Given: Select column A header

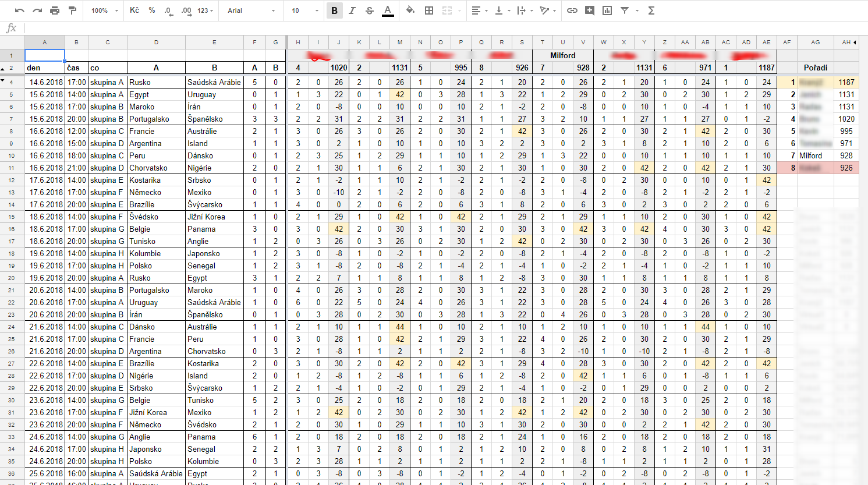Looking at the screenshot, I should 45,42.
